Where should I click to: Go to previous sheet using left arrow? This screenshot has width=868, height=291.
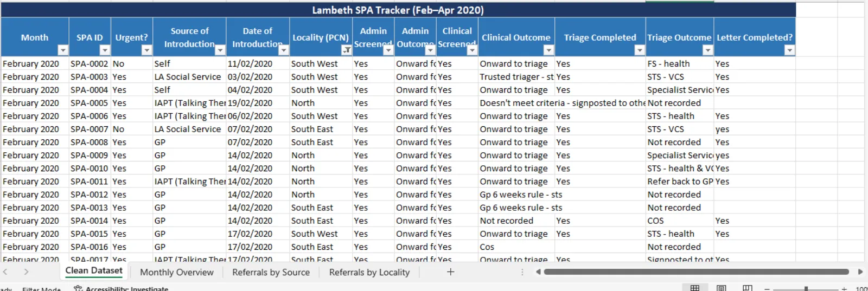pos(5,272)
